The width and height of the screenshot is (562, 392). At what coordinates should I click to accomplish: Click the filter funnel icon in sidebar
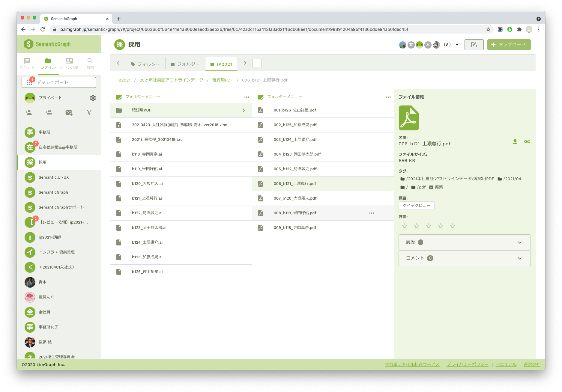pyautogui.click(x=89, y=112)
